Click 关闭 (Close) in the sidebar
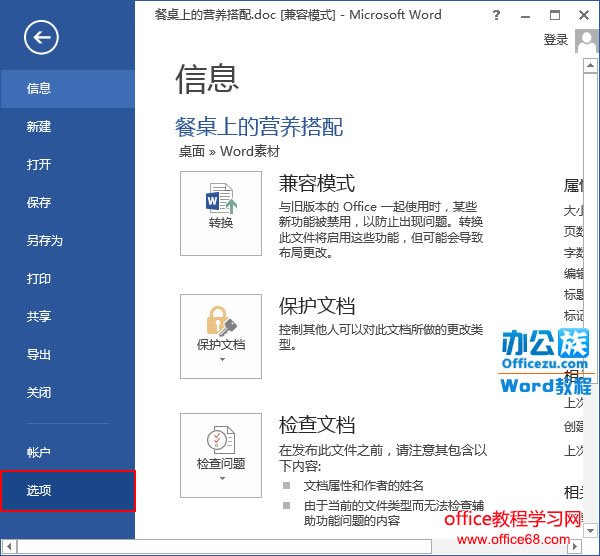 point(67,392)
